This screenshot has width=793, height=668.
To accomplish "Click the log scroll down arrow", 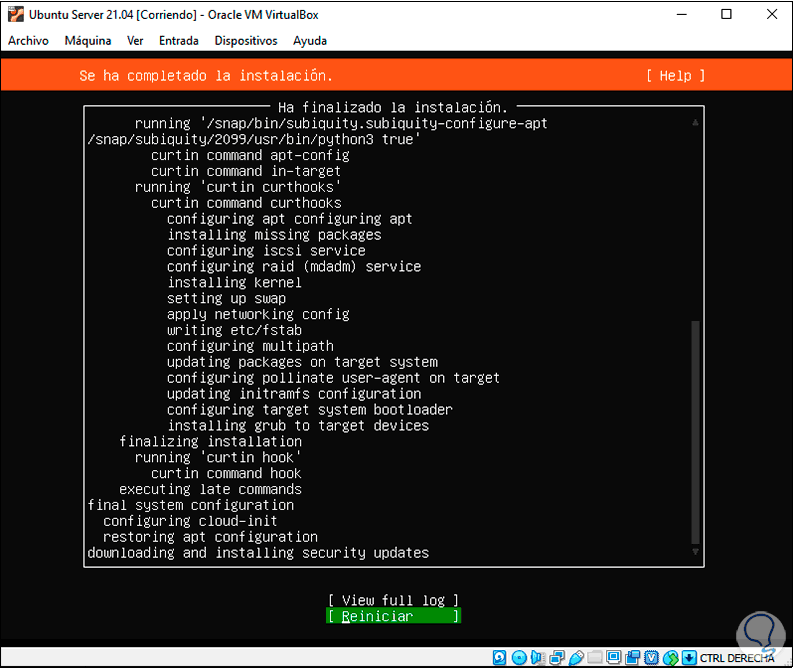I will tap(695, 552).
